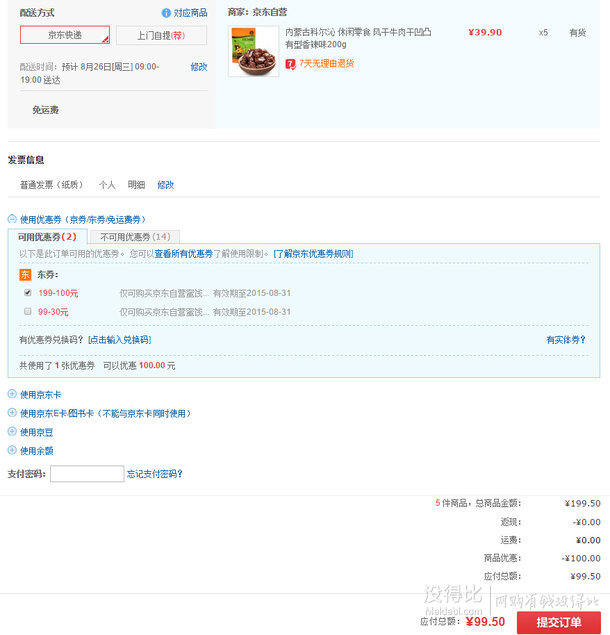Click the ¥39.90 item price
This screenshot has height=635, width=610.
click(x=485, y=32)
